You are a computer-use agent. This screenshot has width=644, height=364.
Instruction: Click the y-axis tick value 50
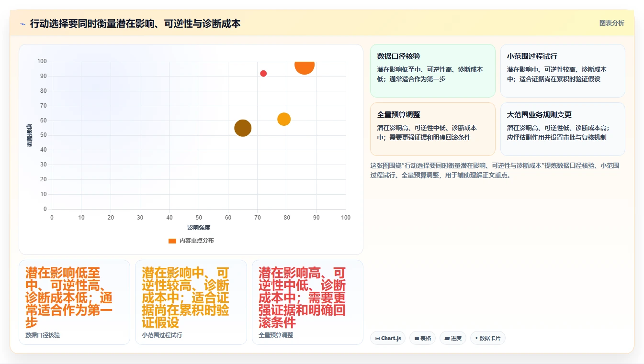(44, 135)
